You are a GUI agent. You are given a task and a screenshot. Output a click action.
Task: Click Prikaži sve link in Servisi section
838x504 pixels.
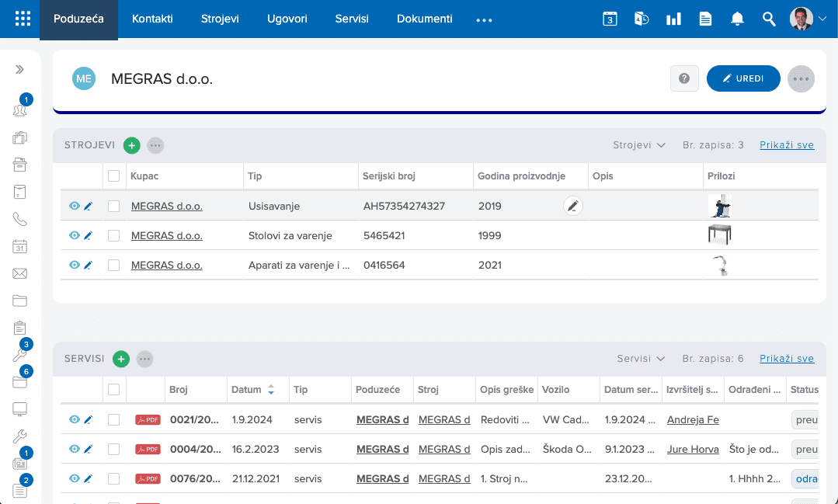(787, 359)
